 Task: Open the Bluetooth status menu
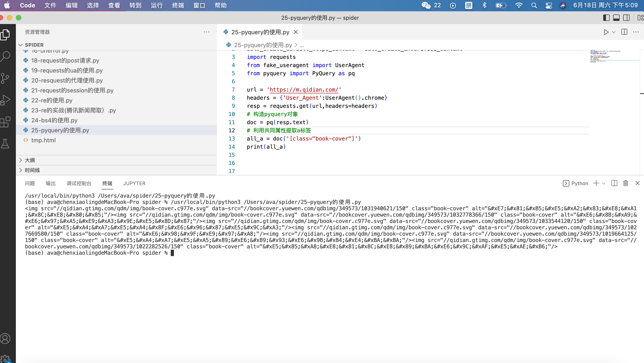coord(484,5)
